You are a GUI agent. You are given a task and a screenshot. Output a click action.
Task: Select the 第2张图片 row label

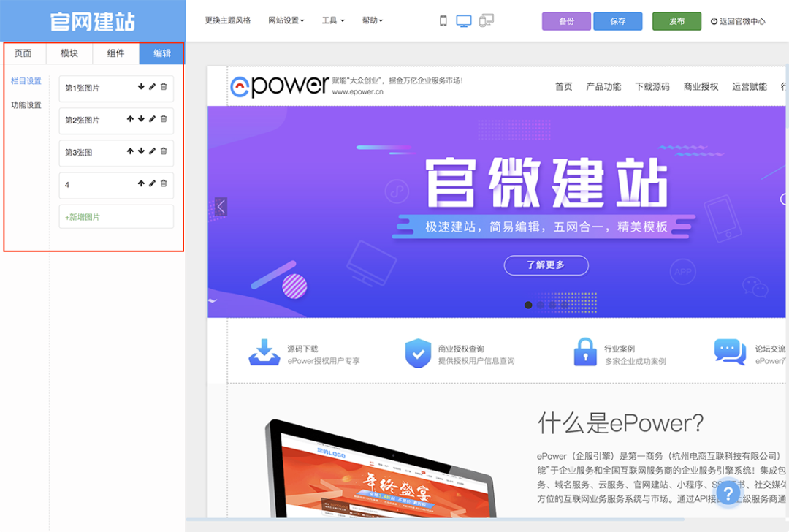pos(82,121)
